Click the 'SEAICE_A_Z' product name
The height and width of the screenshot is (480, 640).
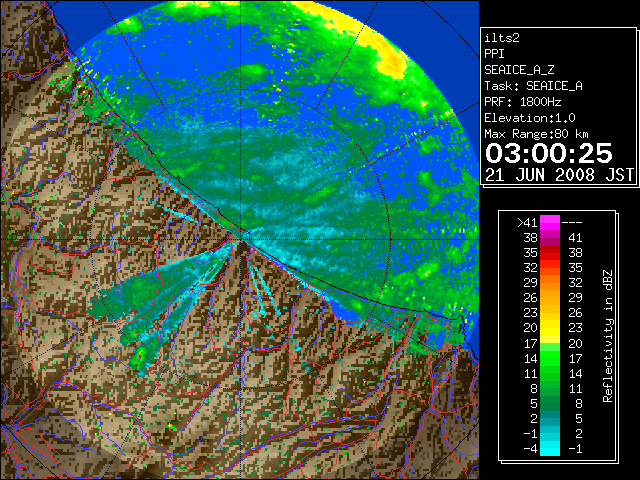[x=519, y=70]
